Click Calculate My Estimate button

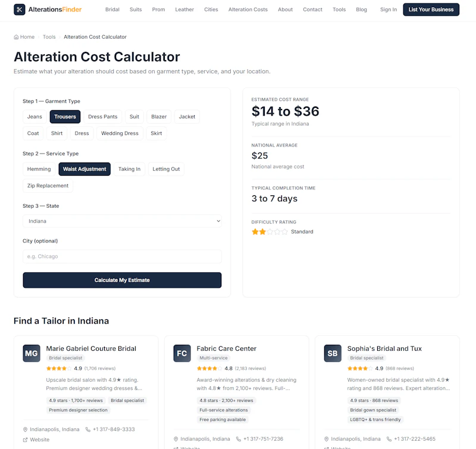(122, 280)
